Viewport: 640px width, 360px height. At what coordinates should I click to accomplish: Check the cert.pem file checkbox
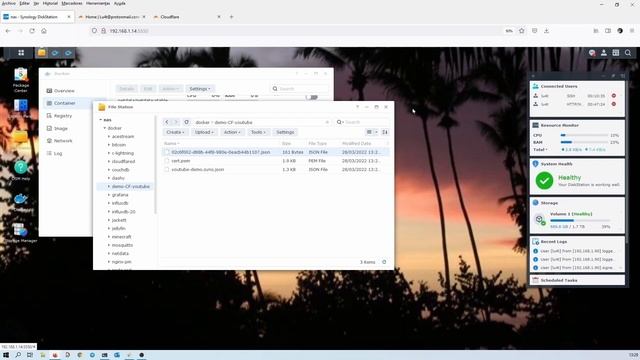167,161
